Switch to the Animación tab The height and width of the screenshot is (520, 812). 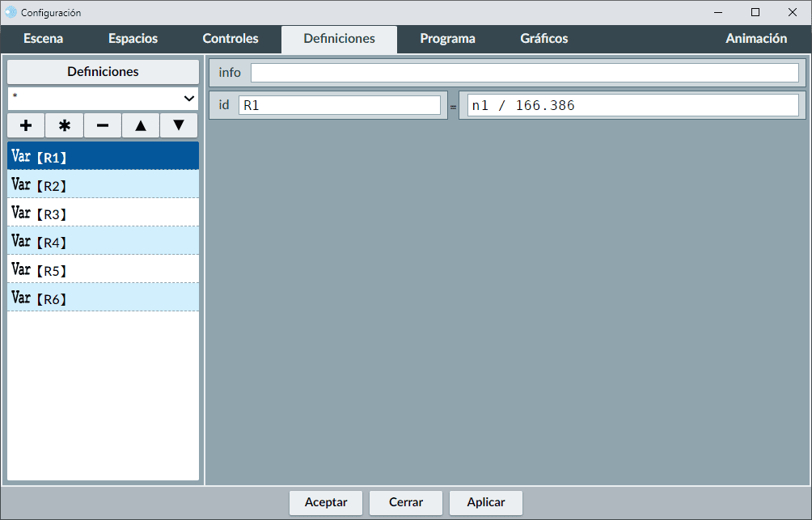click(755, 39)
